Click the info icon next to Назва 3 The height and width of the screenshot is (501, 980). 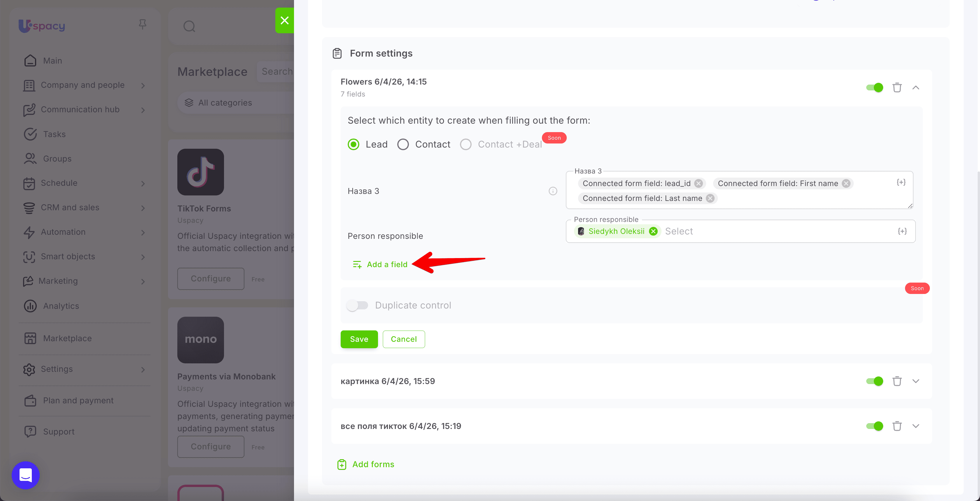pyautogui.click(x=553, y=191)
